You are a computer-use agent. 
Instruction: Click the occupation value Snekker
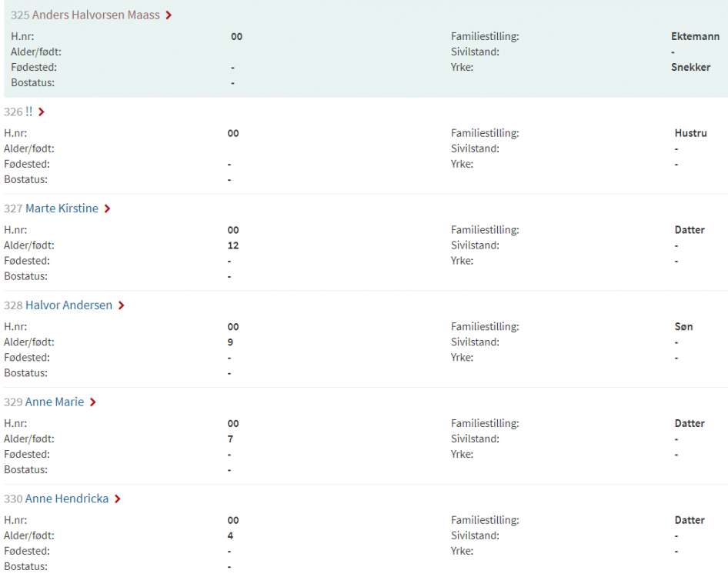[x=690, y=68]
